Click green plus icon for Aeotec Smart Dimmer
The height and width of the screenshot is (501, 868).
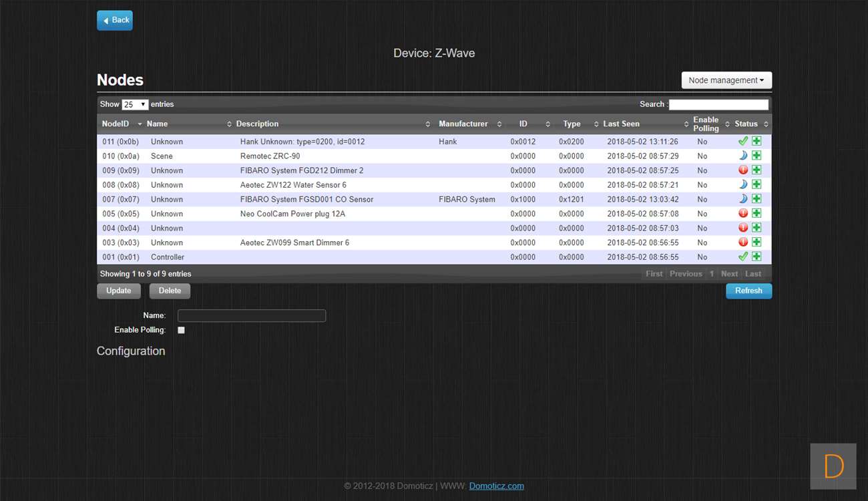[756, 242]
